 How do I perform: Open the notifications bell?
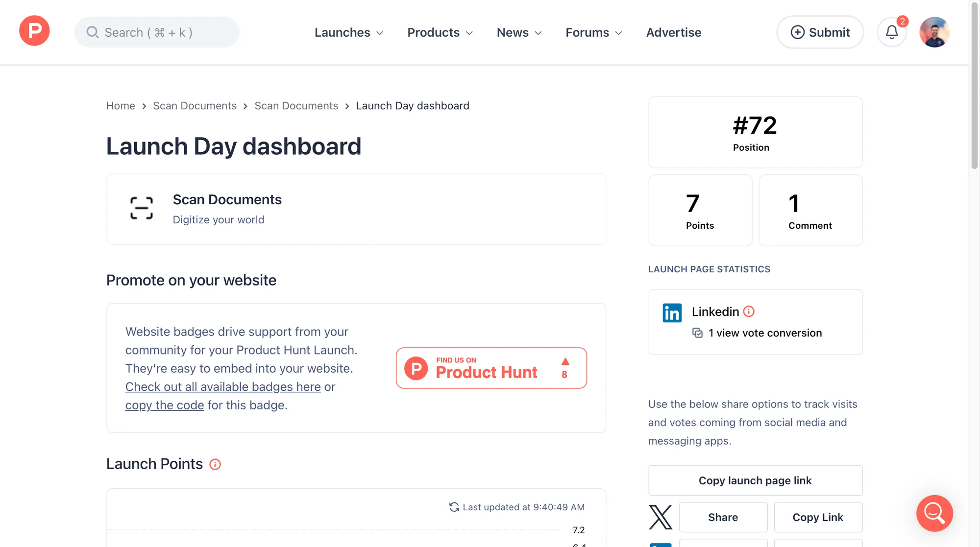click(891, 32)
